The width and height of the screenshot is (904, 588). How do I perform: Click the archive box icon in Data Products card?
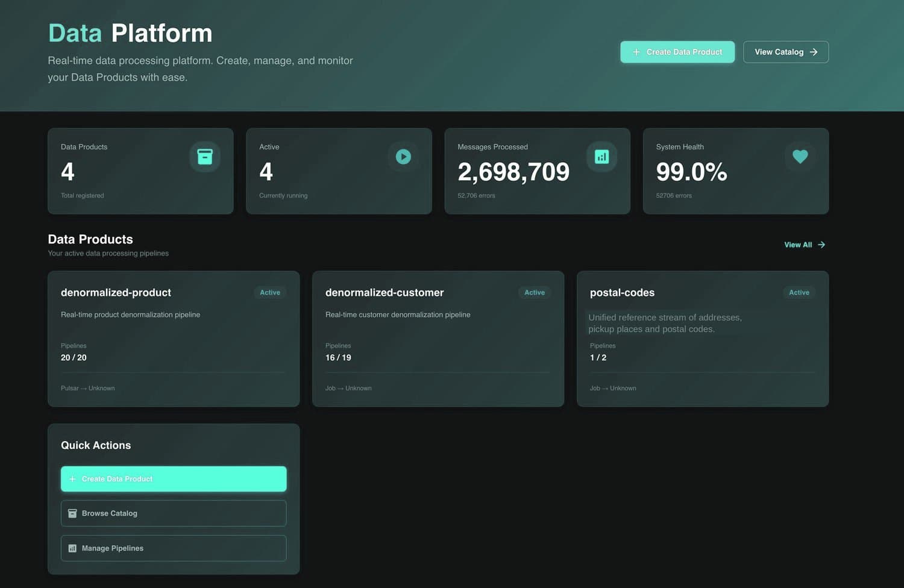point(205,157)
